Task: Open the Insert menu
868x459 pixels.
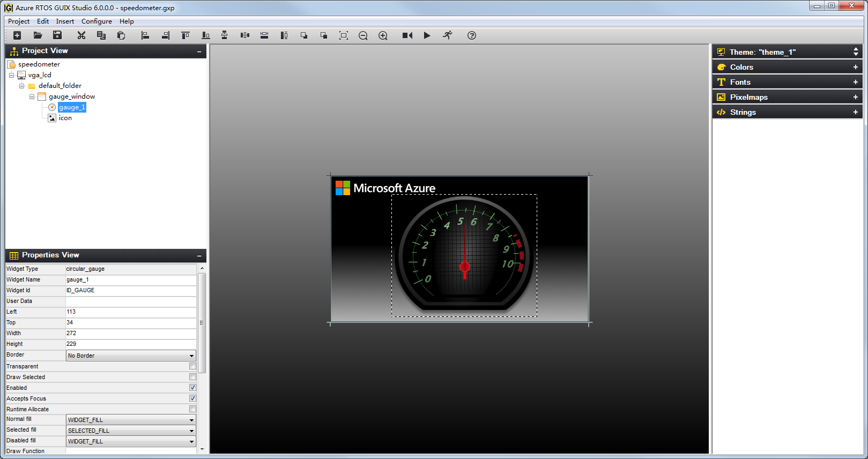Action: pos(65,21)
